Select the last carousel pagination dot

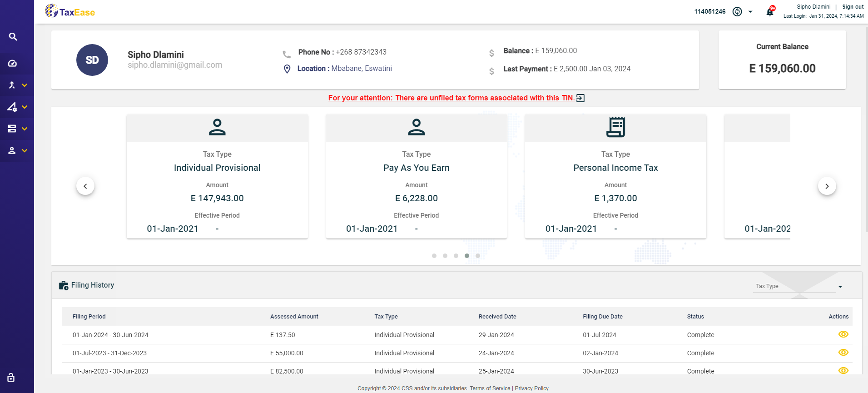coord(478,256)
